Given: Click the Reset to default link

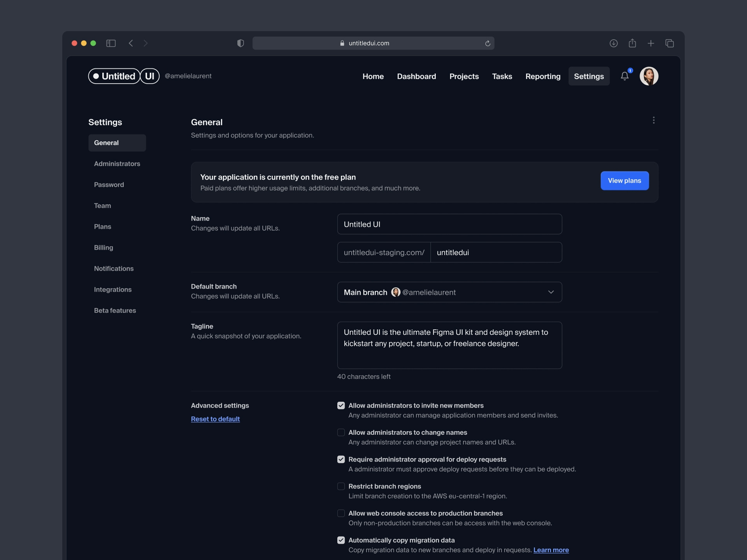Looking at the screenshot, I should click(x=215, y=419).
